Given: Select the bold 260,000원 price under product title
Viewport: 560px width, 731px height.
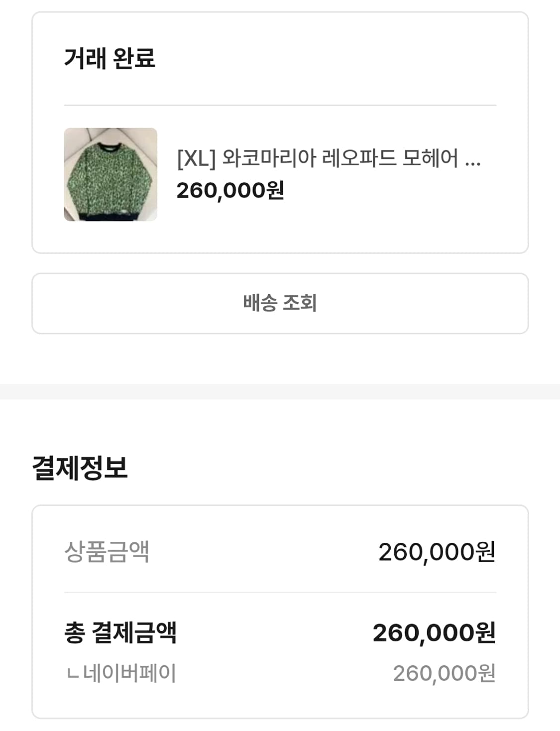Looking at the screenshot, I should 230,190.
